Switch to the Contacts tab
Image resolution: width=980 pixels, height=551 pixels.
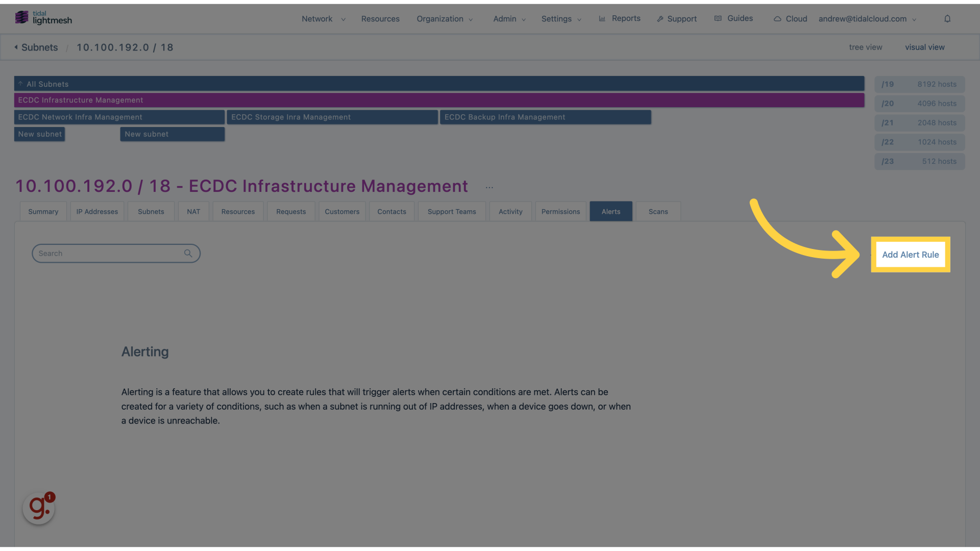392,211
